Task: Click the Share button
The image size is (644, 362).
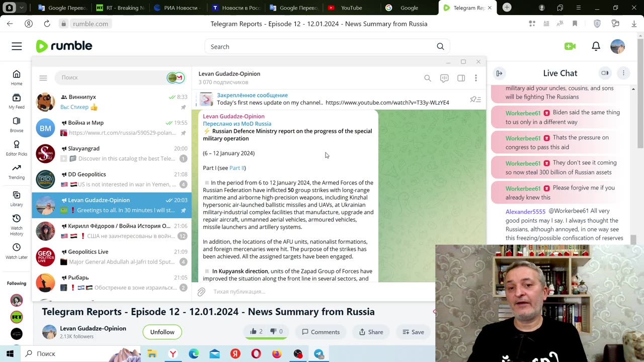Action: [x=371, y=332]
